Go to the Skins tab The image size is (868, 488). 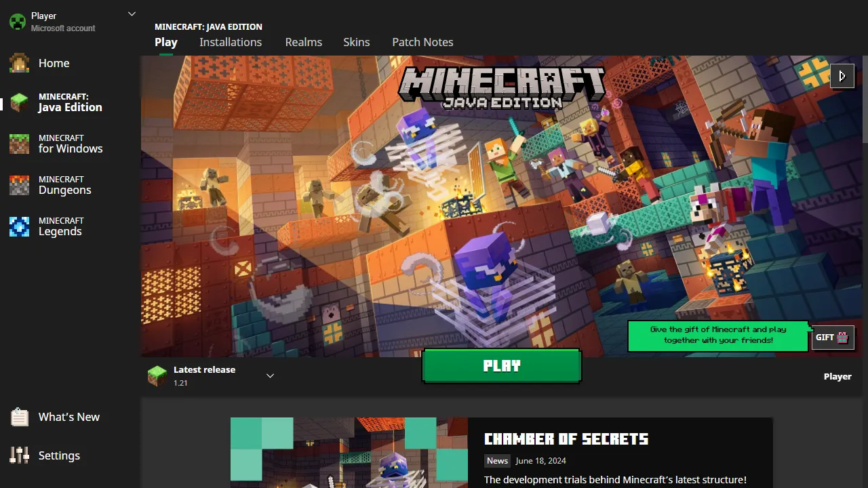pyautogui.click(x=357, y=42)
